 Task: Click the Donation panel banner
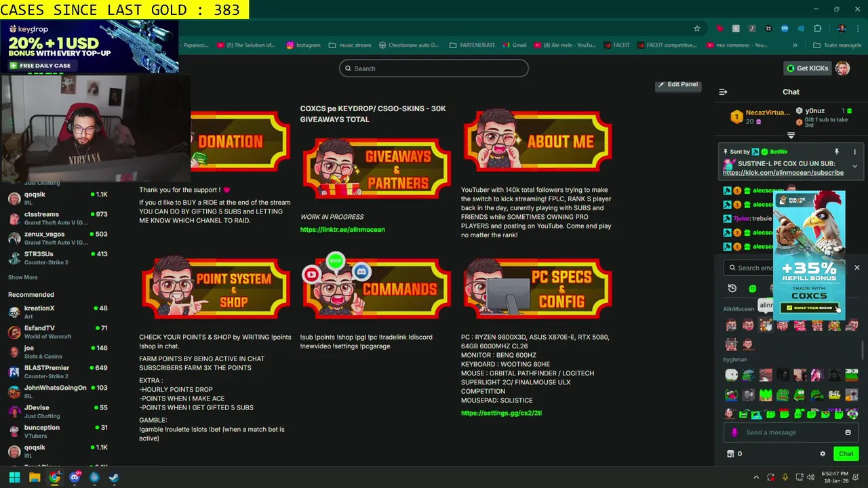[x=240, y=140]
